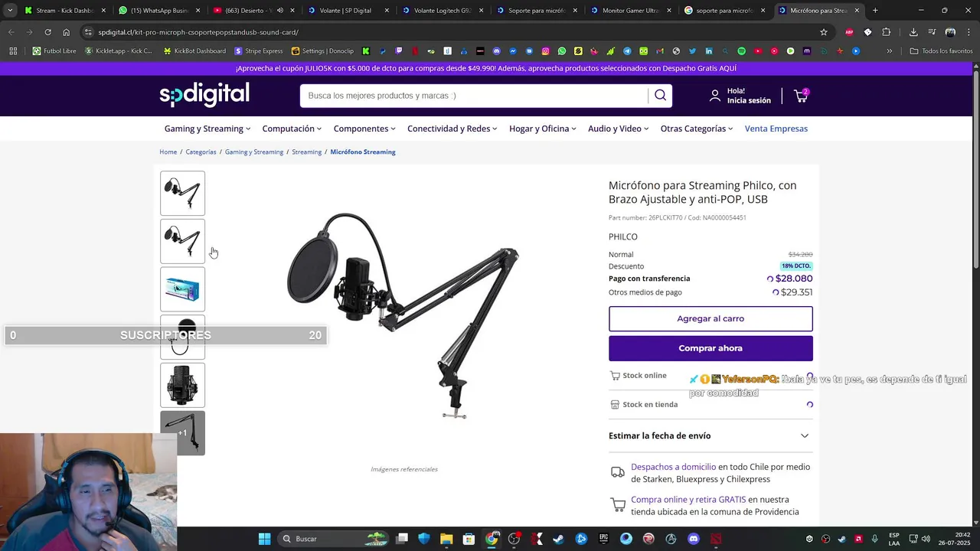This screenshot has width=980, height=551.
Task: Select the product box packaging thumbnail
Action: tap(182, 289)
